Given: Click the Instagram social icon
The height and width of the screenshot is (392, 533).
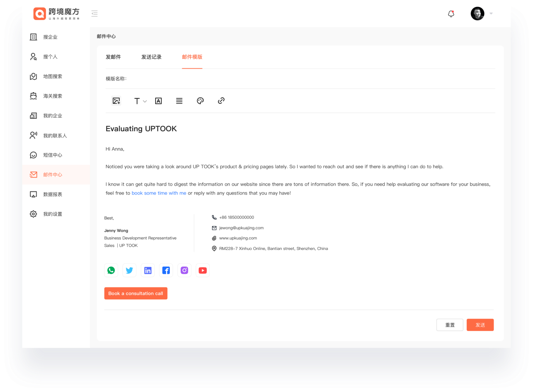Looking at the screenshot, I should [x=184, y=270].
